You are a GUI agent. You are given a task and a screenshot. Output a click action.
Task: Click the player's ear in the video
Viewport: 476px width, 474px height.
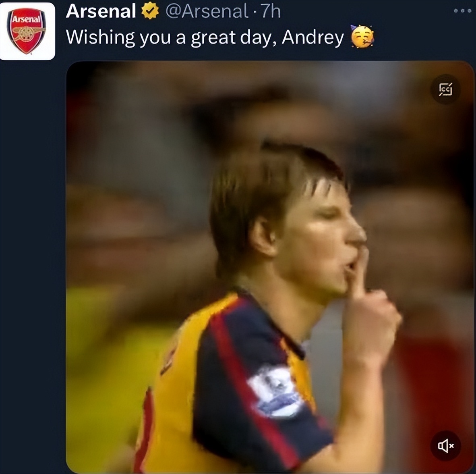(x=263, y=237)
